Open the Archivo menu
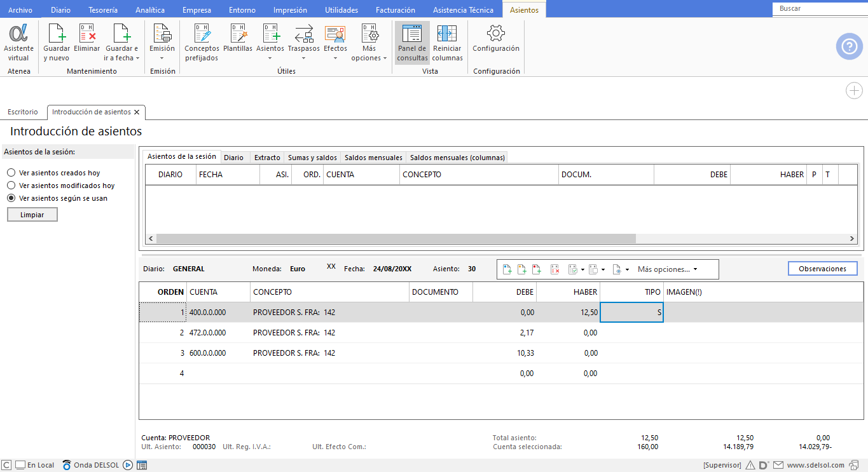 (20, 10)
